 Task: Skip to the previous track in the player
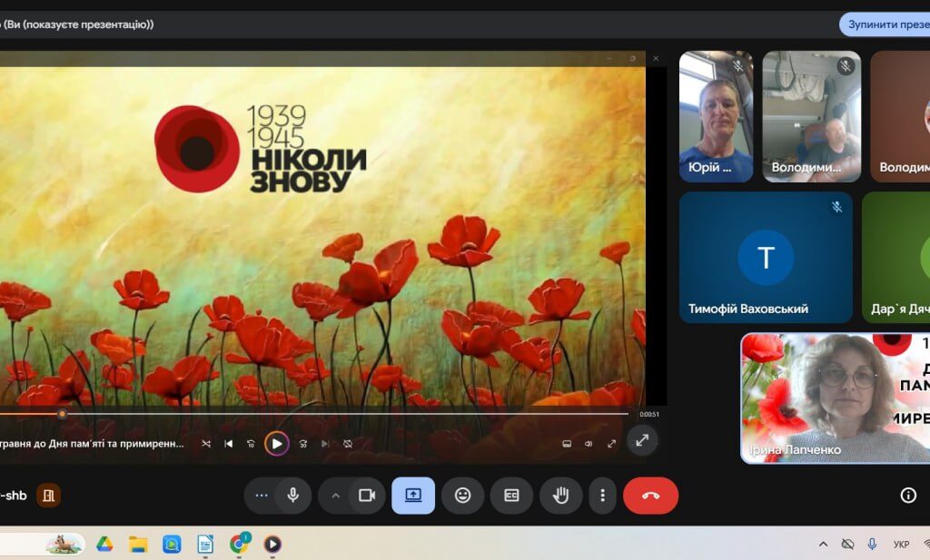pyautogui.click(x=228, y=443)
